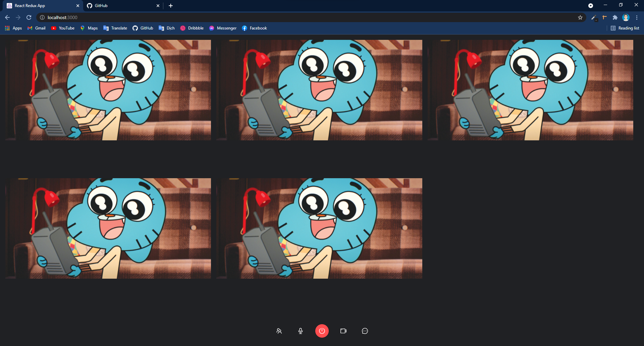Open the browser profile avatar menu
Viewport: 644px width, 346px height.
pos(626,17)
